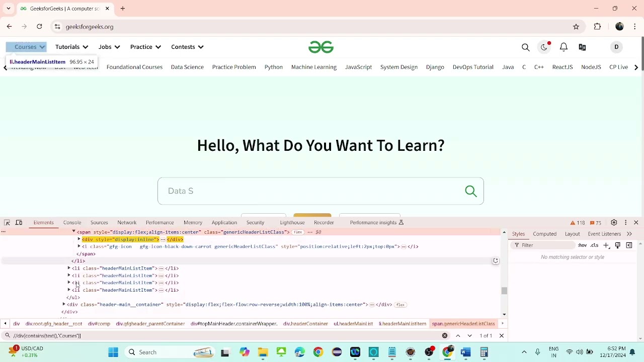Open the Machine Learning link
This screenshot has height=362, width=644.
[314, 67]
